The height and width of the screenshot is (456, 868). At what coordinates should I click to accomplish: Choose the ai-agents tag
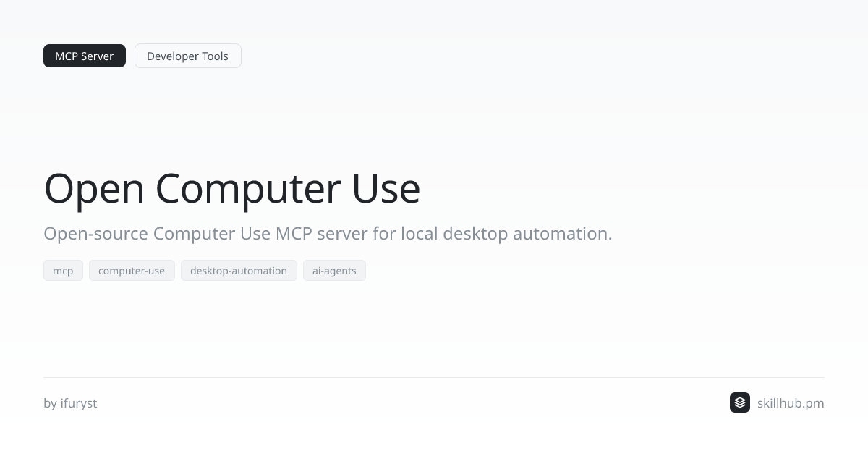pos(334,271)
